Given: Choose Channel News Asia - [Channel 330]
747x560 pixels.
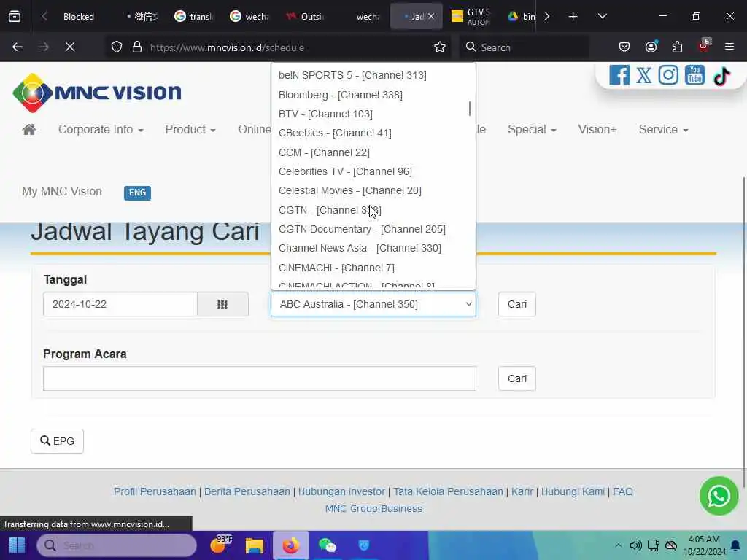Looking at the screenshot, I should [360, 248].
